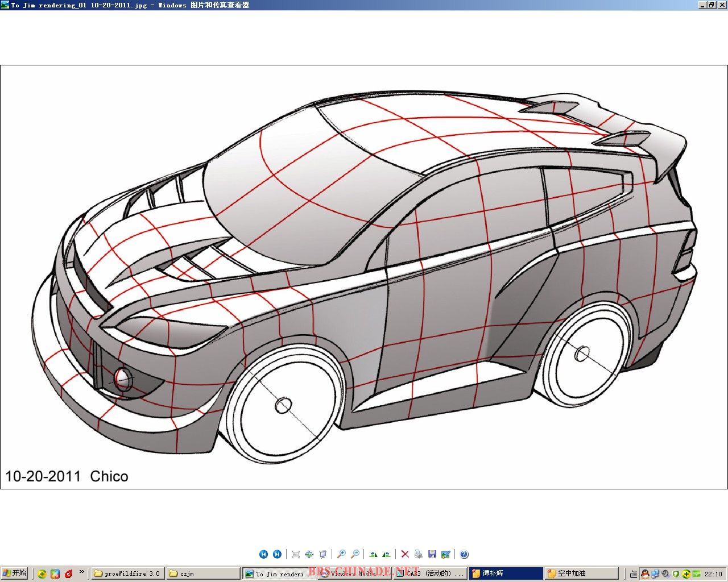Zoom out with the minus magnifier
Viewport: 728px width, 582px height.
tap(355, 554)
